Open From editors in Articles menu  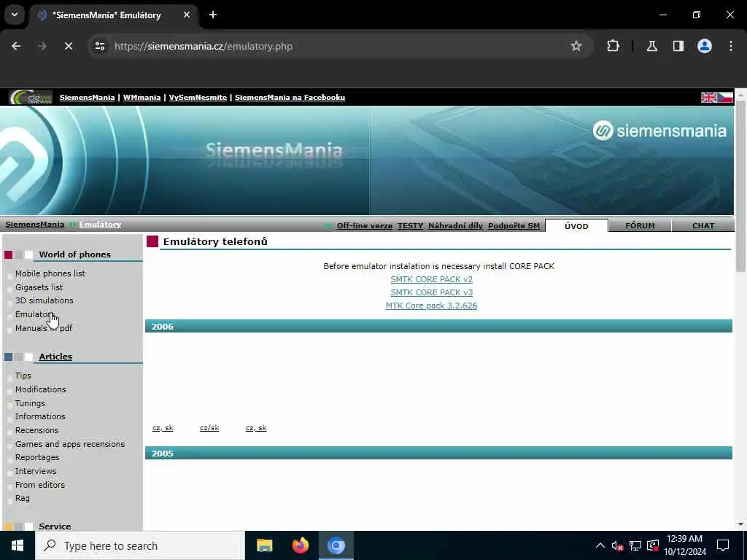tap(40, 485)
